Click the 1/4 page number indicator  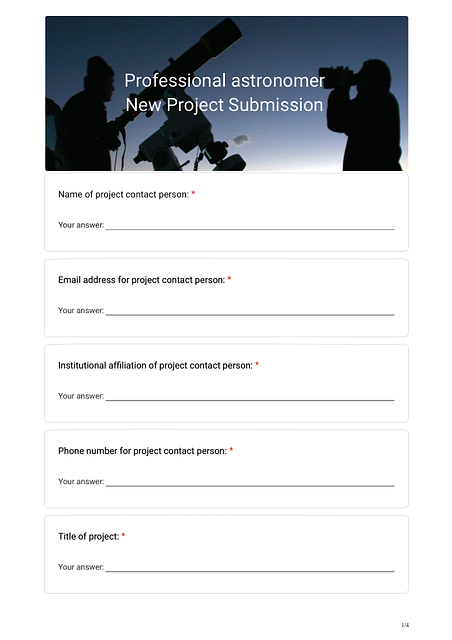point(405,625)
